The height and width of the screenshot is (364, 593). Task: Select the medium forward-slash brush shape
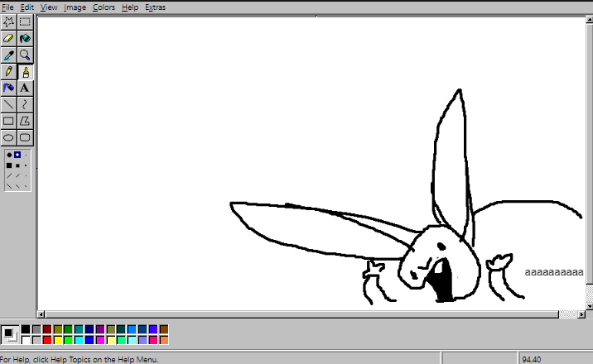coord(17,175)
